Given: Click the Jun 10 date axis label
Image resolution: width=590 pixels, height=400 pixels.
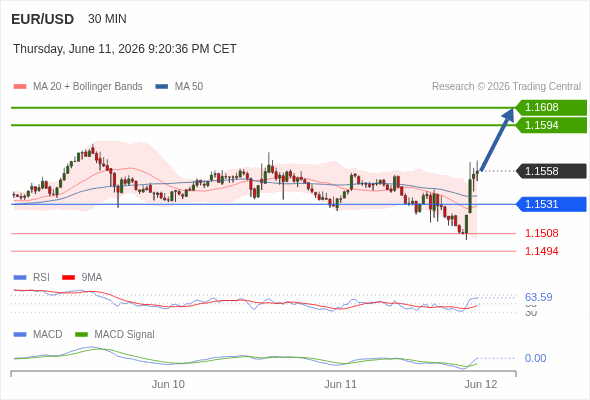Looking at the screenshot, I should coord(168,384).
